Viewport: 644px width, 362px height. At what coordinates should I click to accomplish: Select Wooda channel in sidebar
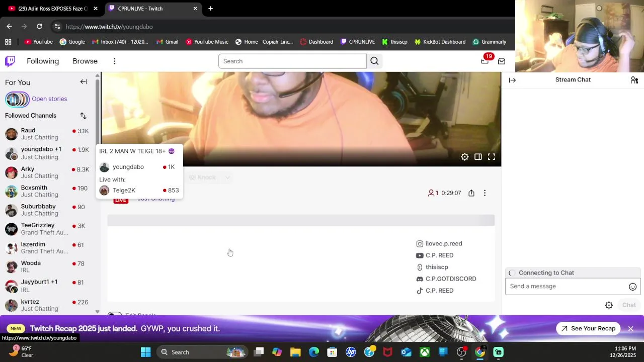[x=47, y=266]
